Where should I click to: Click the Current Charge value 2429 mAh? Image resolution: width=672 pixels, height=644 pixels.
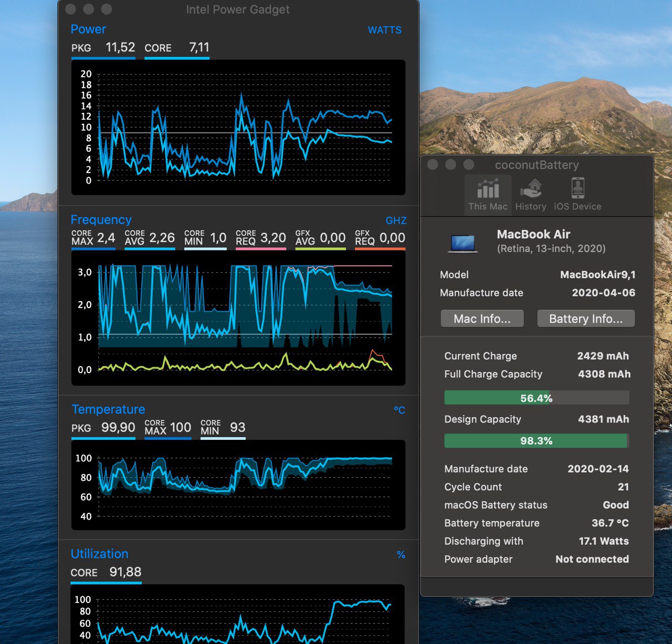603,356
